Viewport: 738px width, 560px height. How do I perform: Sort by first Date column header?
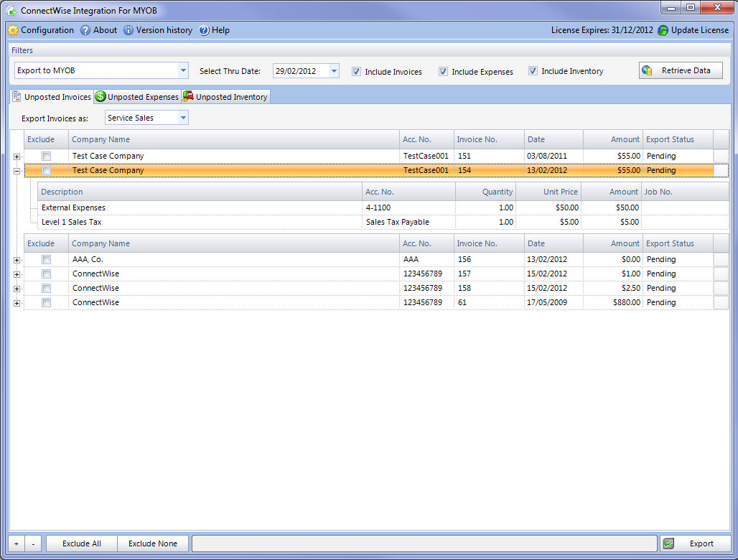554,139
